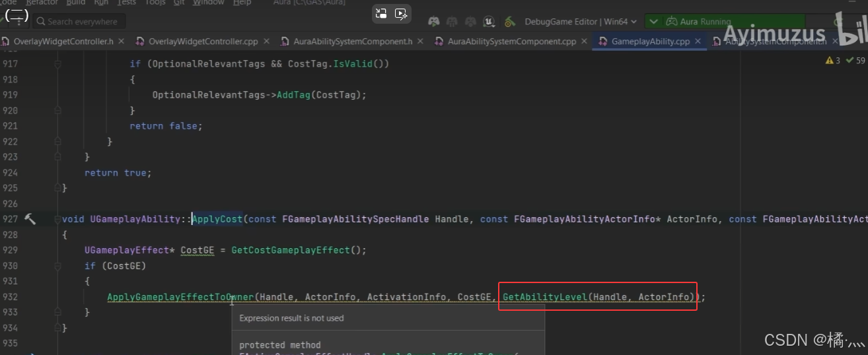Click 'protected method' in the tooltip
Image resolution: width=868 pixels, height=355 pixels.
point(280,345)
